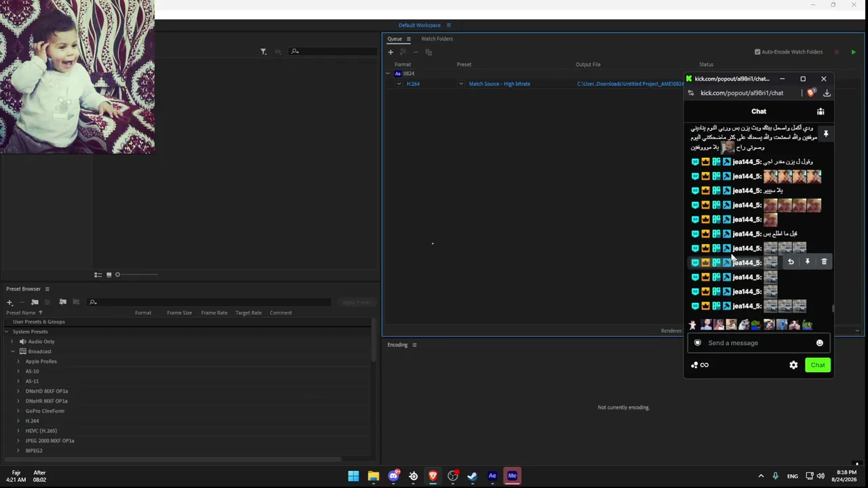
Task: Select the DNxHD MXF OP1a preset row
Action: click(186, 391)
